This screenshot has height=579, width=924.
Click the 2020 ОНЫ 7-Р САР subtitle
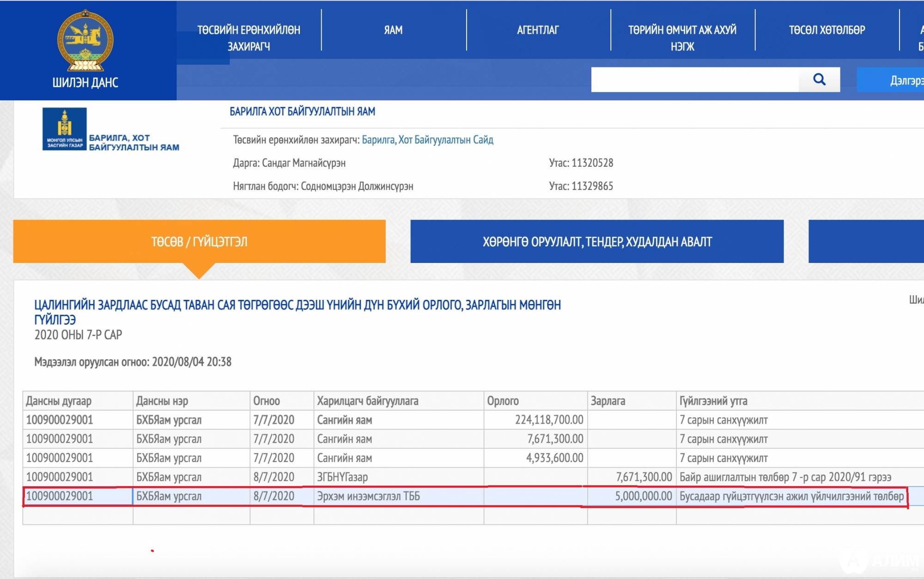(x=78, y=335)
